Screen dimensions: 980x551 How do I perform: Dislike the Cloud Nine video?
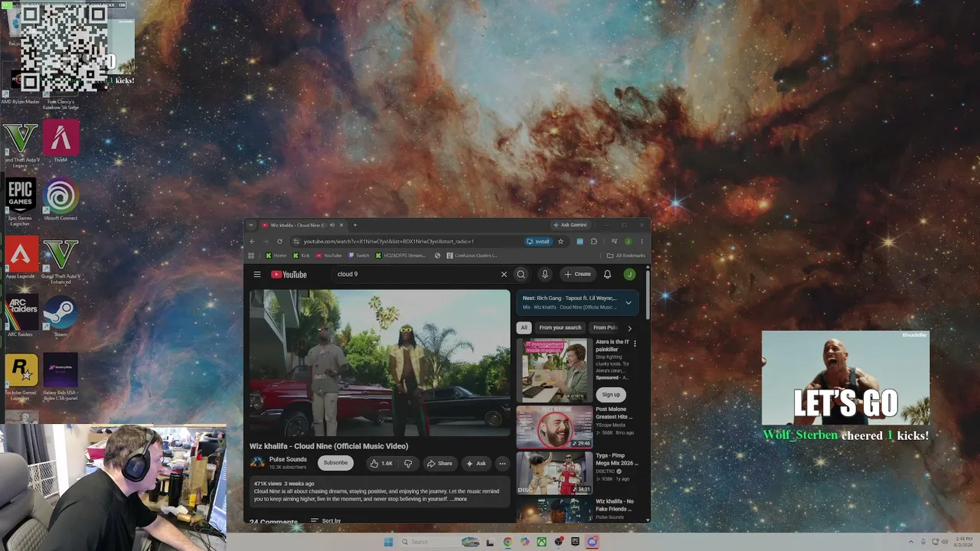[x=408, y=463]
